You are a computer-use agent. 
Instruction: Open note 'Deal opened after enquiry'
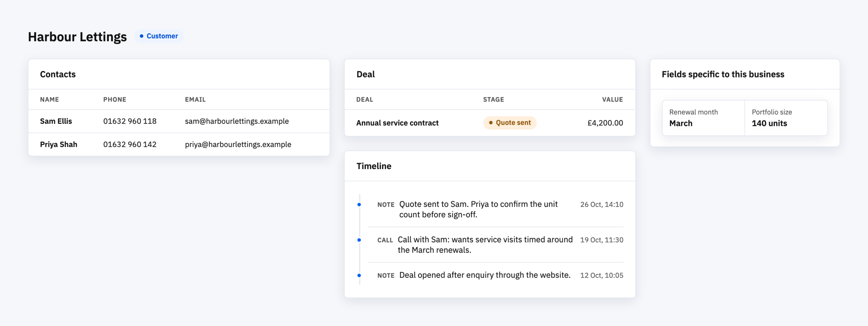[x=485, y=275]
